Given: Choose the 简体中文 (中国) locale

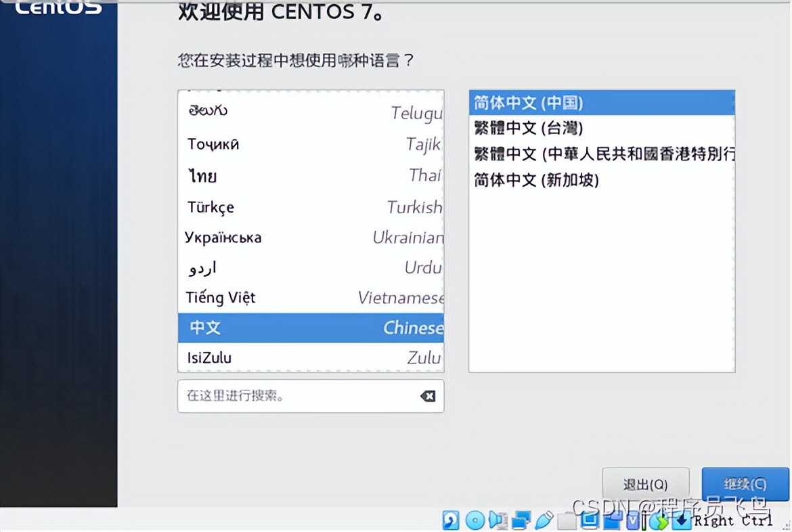Looking at the screenshot, I should coord(602,103).
